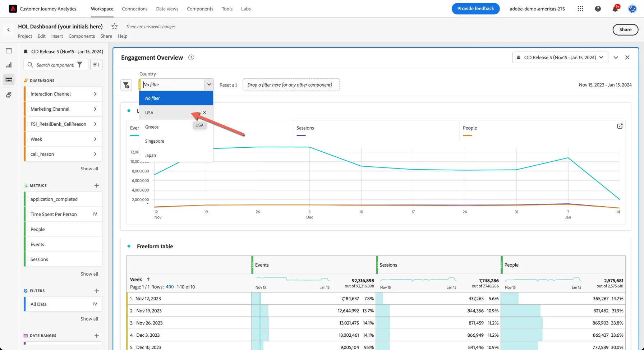This screenshot has width=644, height=350.
Task: Toggle the Country dropdown arrow
Action: [x=209, y=85]
